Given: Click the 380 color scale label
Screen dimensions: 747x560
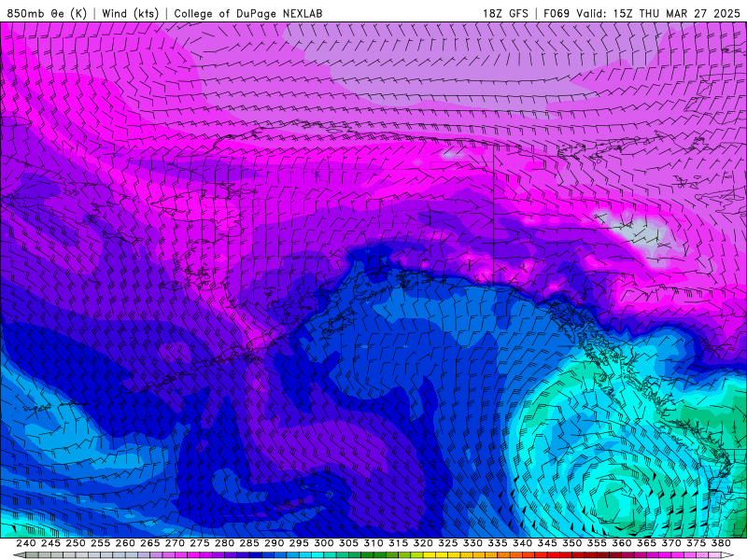Looking at the screenshot, I should tap(721, 543).
